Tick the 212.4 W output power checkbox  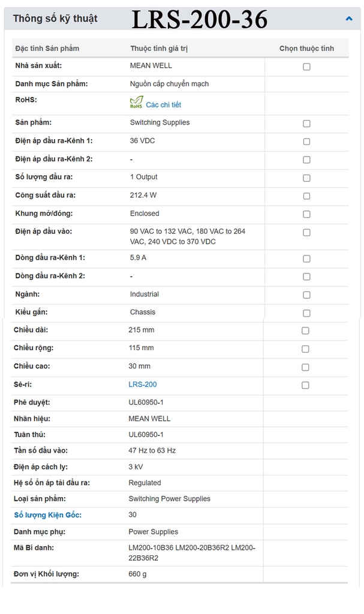tap(306, 196)
